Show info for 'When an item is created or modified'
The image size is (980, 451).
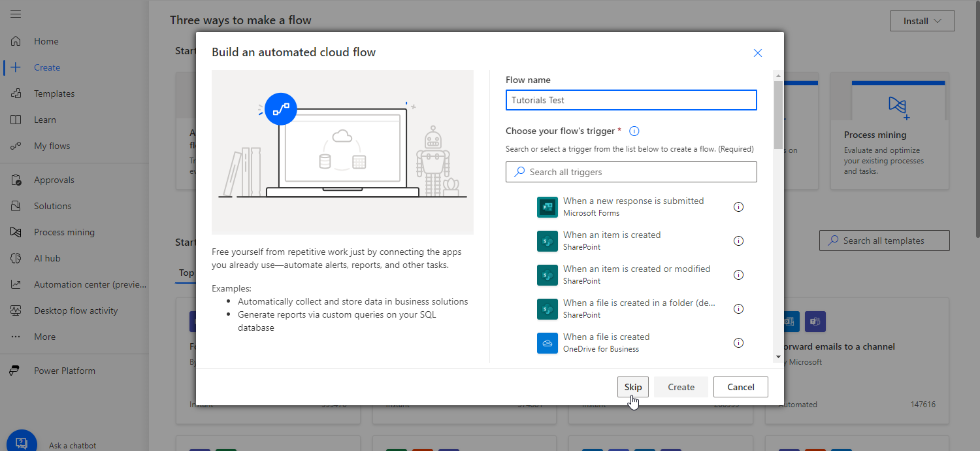tap(738, 275)
